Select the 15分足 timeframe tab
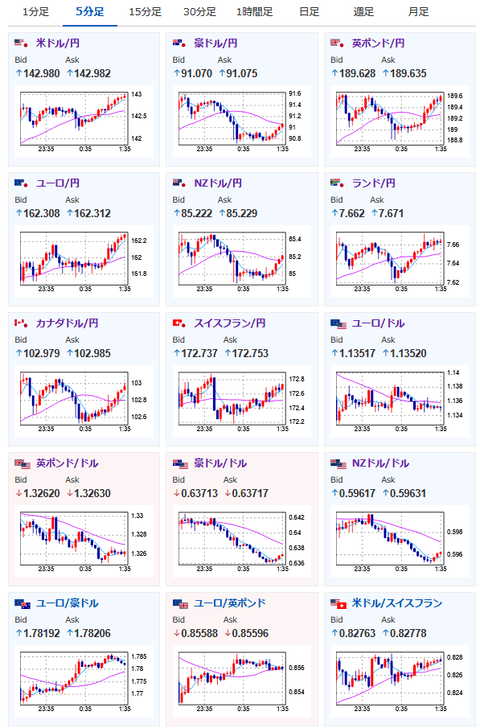This screenshot has width=480, height=728. pyautogui.click(x=145, y=12)
